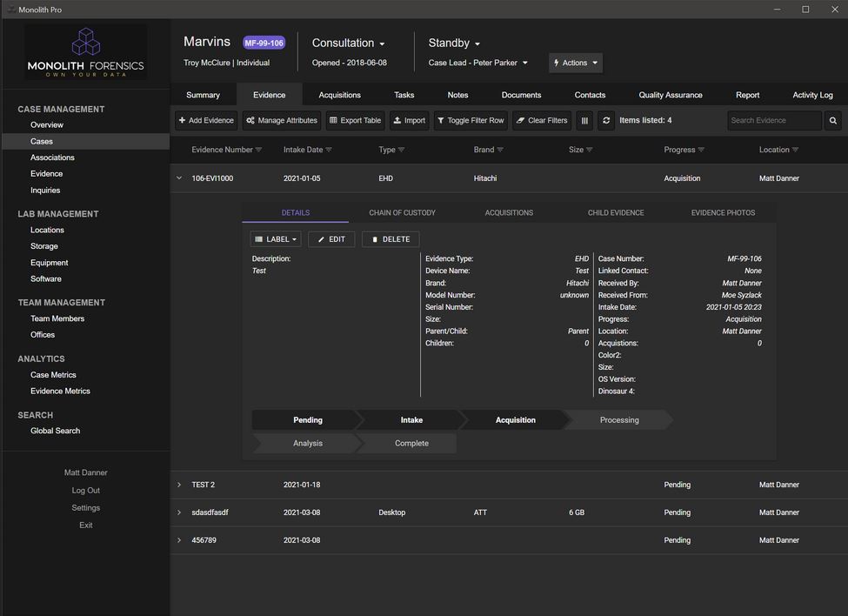Open Associations in sidebar
Image resolution: width=848 pixels, height=616 pixels.
(x=52, y=157)
